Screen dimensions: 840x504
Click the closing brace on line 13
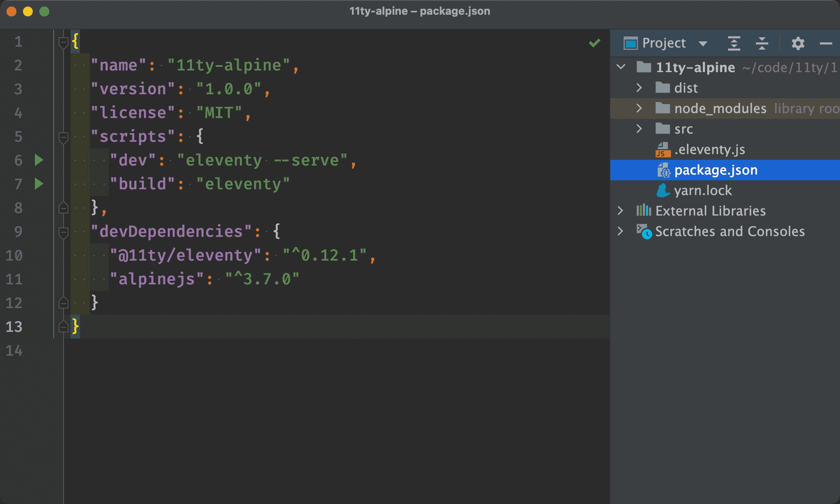point(75,327)
